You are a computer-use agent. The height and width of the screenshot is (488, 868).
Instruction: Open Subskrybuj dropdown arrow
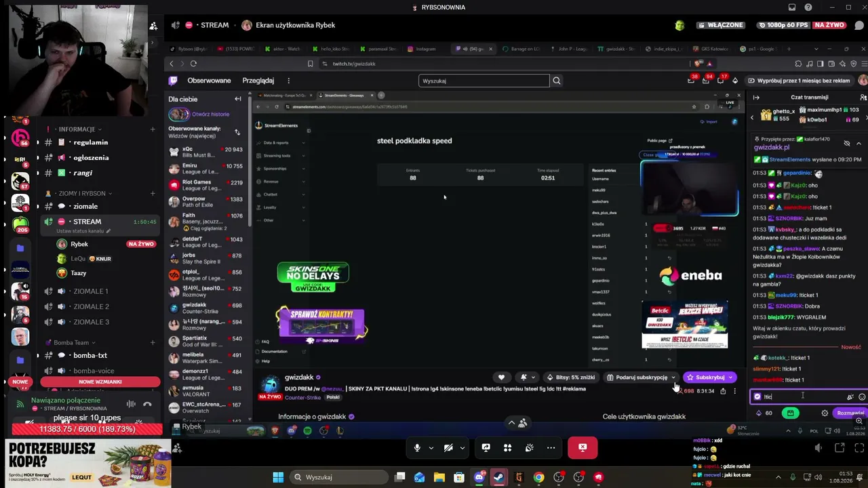coord(732,378)
